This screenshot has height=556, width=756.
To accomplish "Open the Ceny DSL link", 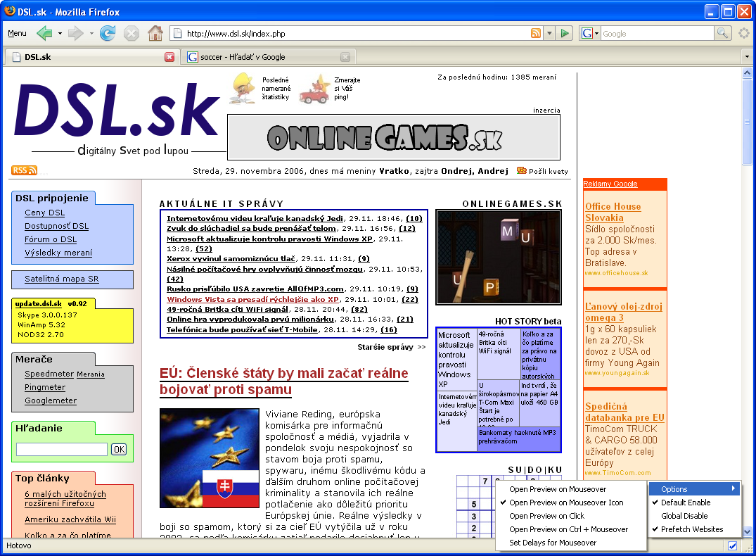I will click(x=44, y=213).
